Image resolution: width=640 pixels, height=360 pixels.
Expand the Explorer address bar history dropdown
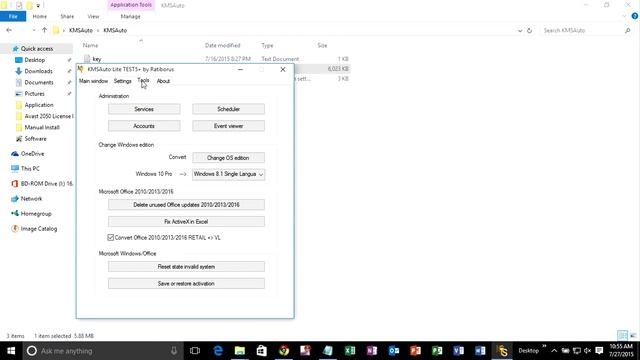coord(520,31)
